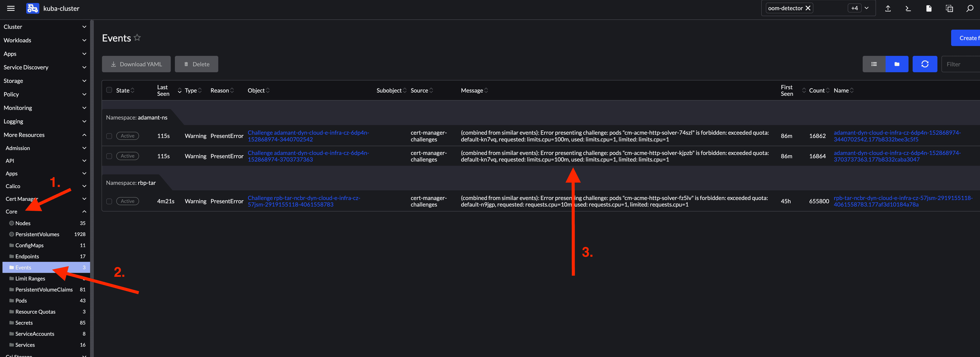Click the Download KubeConfig file icon
The height and width of the screenshot is (357, 980).
coord(929,8)
